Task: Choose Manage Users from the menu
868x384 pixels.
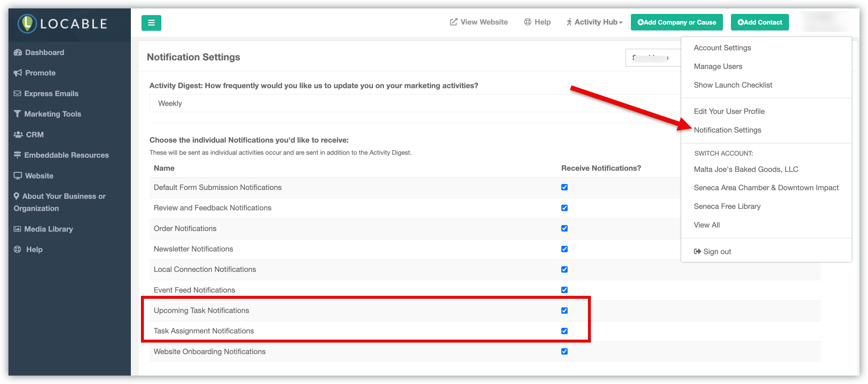Action: click(718, 66)
